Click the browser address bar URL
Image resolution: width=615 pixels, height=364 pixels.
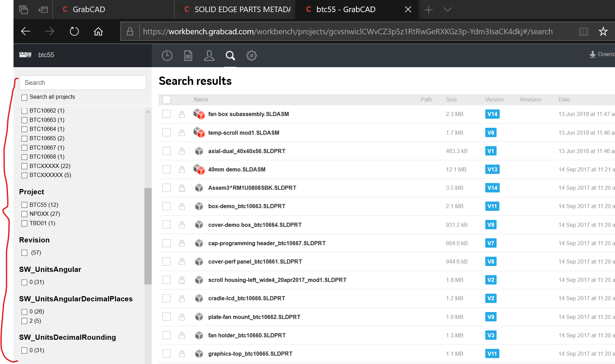tap(348, 32)
